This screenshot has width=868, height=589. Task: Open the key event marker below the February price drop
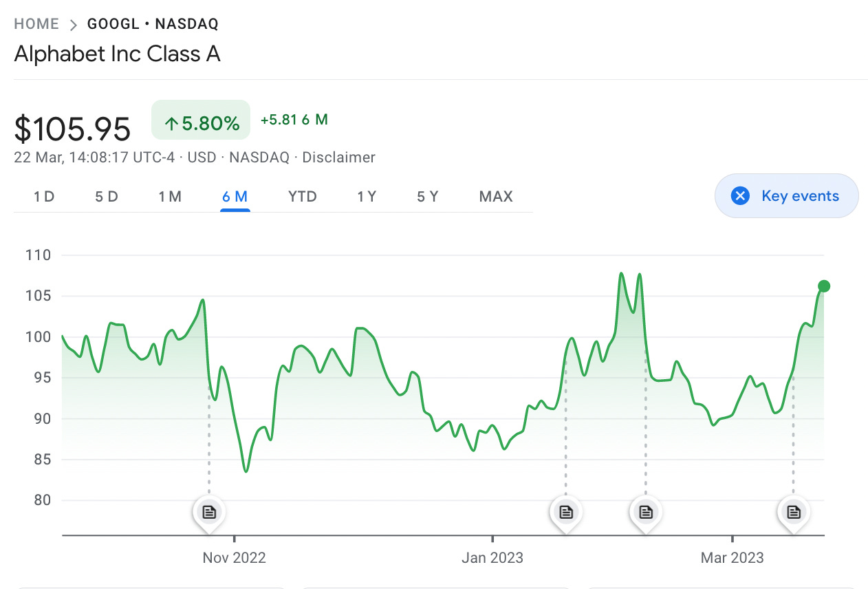[x=645, y=512]
